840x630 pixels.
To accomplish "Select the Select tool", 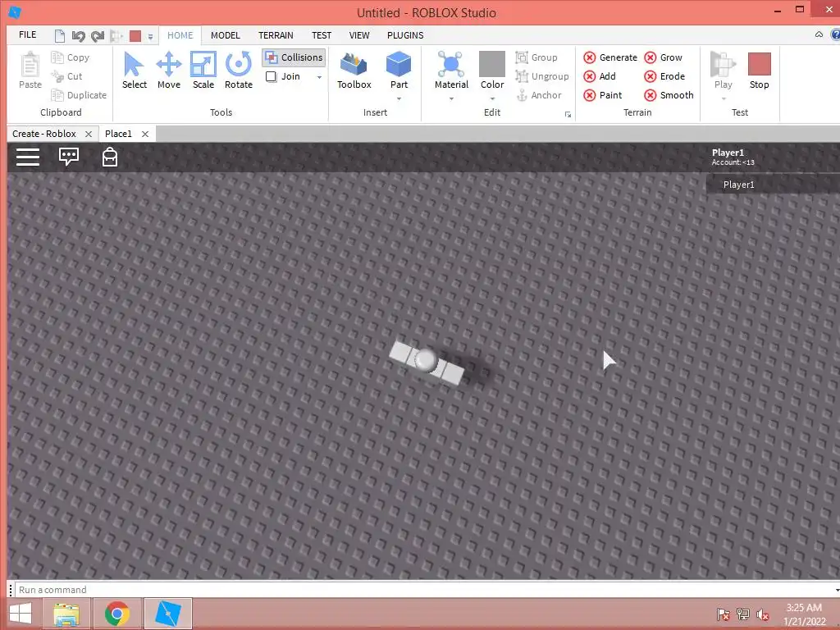I will [x=134, y=71].
